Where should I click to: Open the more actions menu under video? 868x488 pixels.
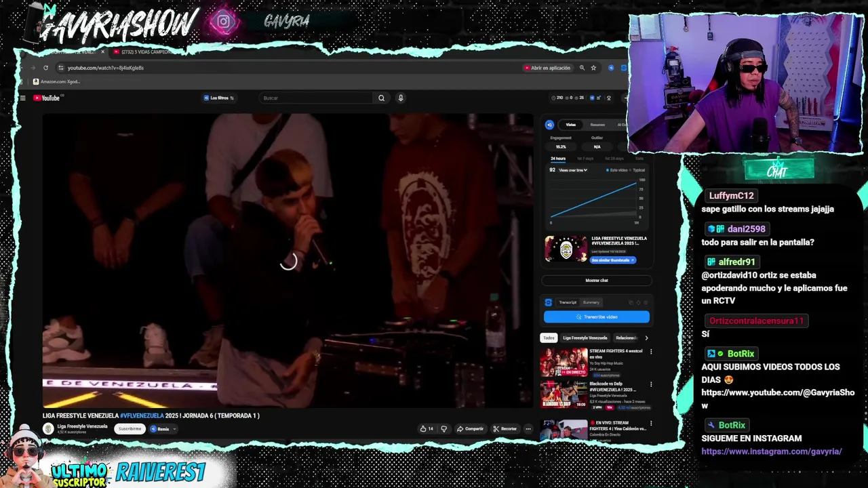click(x=528, y=428)
